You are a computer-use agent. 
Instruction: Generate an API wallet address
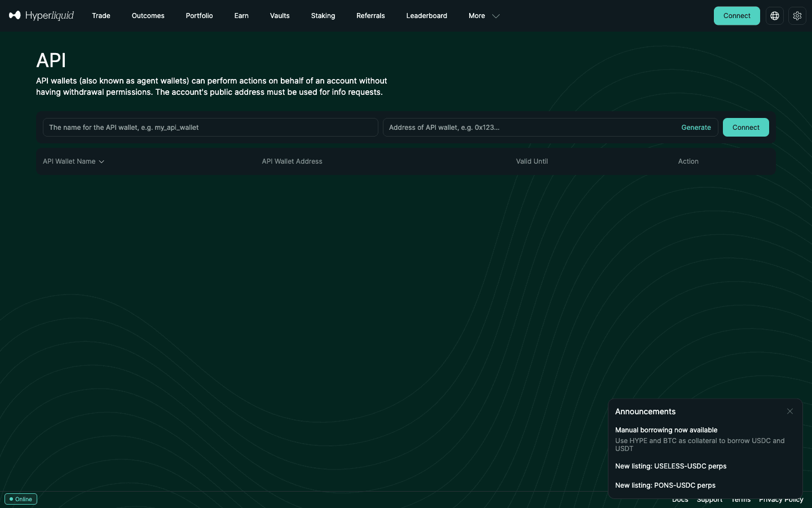696,128
